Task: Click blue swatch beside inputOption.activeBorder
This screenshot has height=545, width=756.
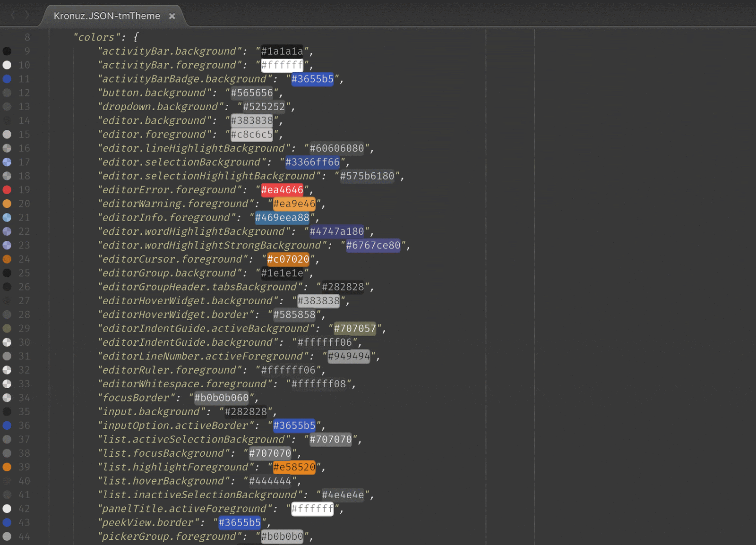Action: (8, 426)
